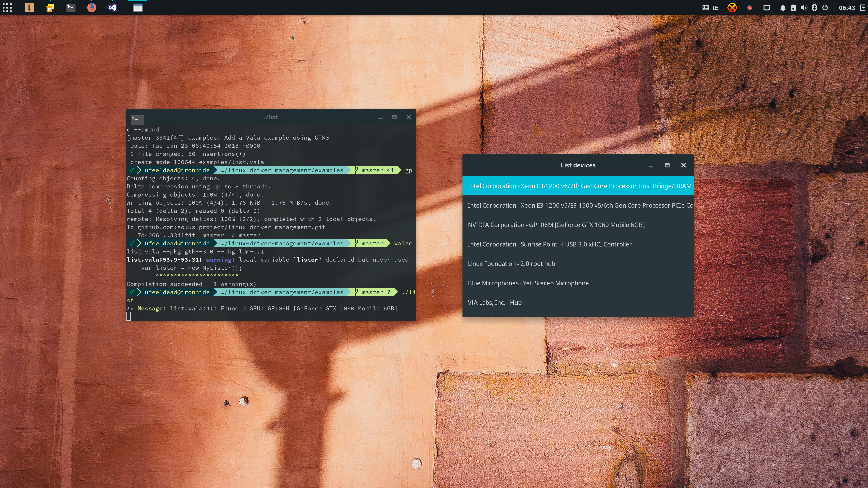
Task: Open Visual Studio Code from the panel
Action: [113, 7]
